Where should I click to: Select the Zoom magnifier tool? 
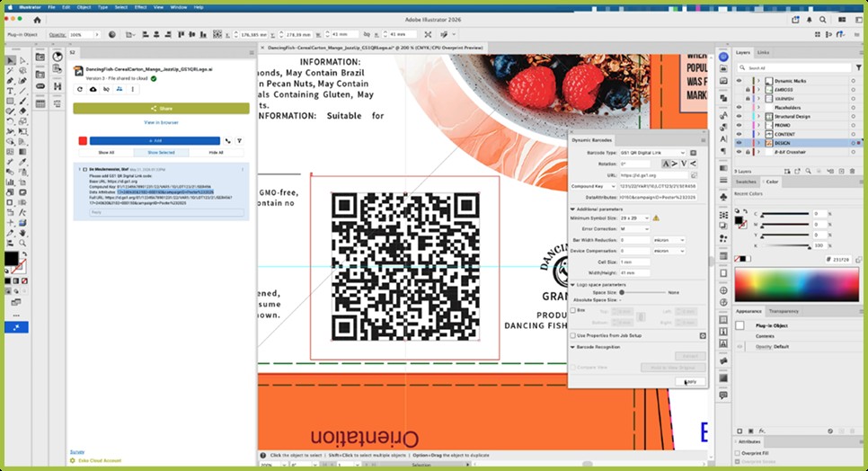tap(22, 243)
